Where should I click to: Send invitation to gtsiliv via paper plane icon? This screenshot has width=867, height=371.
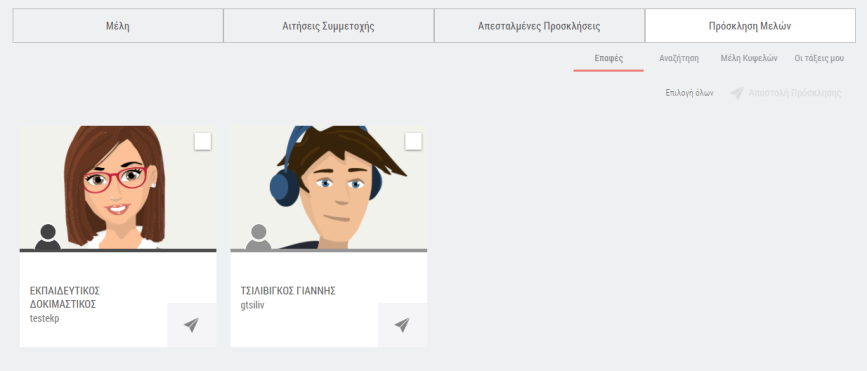[x=402, y=325]
